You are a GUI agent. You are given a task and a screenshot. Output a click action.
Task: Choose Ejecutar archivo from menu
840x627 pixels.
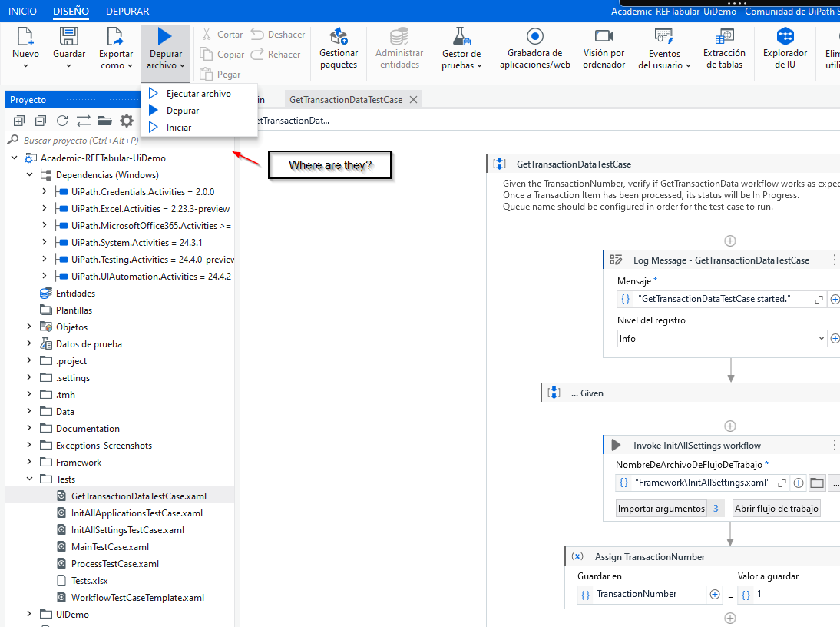pos(199,93)
